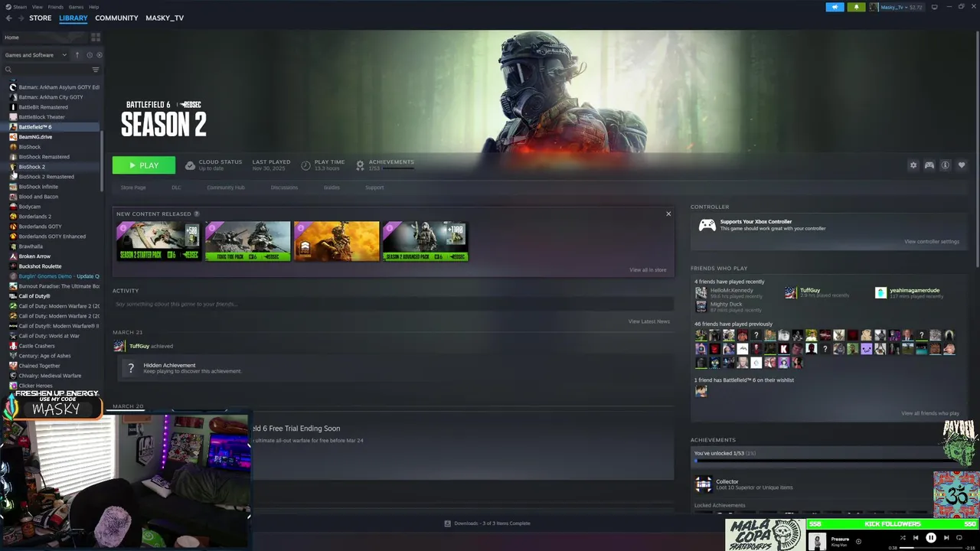Open the Season 2 Starter Pack thumbnail
Image resolution: width=980 pixels, height=551 pixels.
pyautogui.click(x=159, y=241)
